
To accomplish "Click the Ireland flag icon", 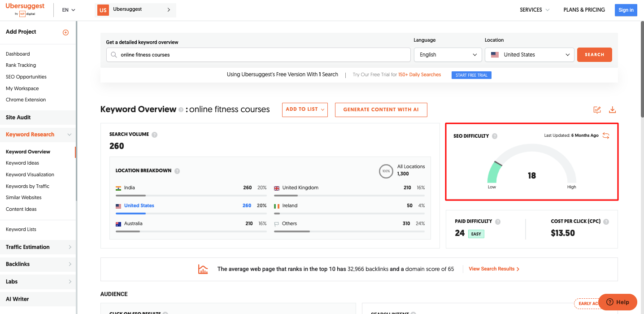I will [x=277, y=206].
